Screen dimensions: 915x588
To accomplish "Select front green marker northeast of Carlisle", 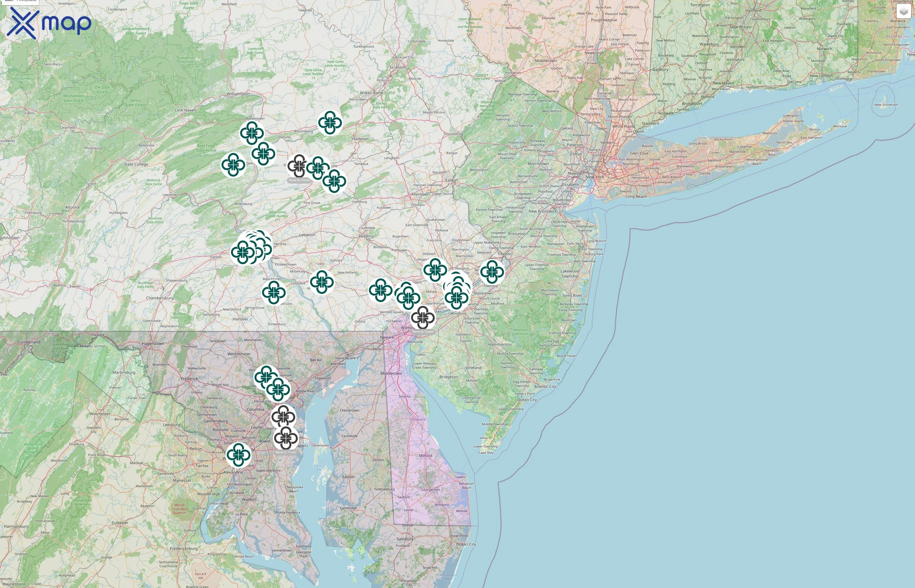I will coord(242,253).
